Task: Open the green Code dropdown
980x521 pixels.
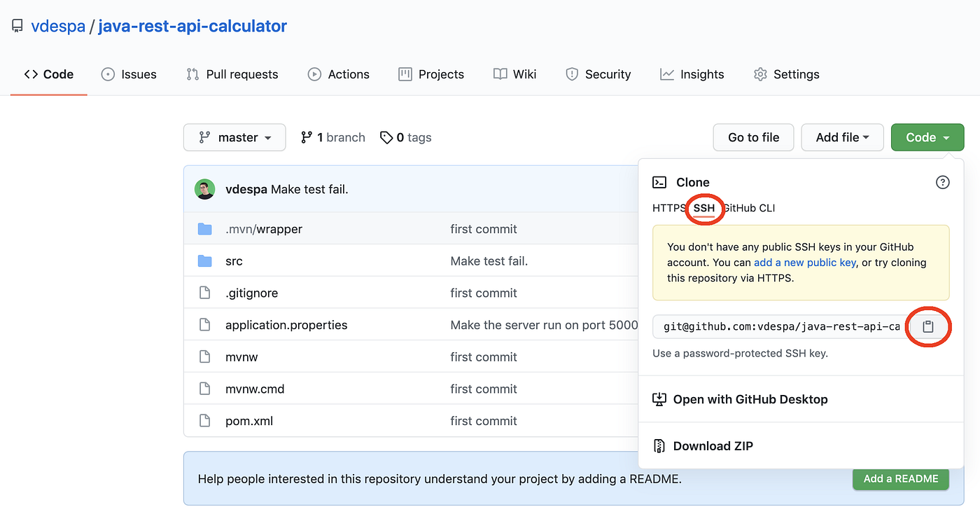Action: pos(927,137)
